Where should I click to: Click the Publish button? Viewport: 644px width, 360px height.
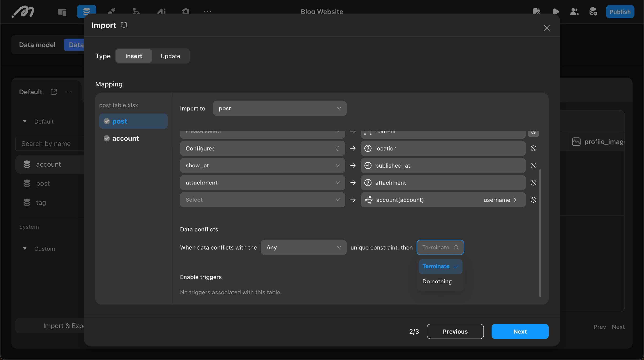[x=620, y=11]
